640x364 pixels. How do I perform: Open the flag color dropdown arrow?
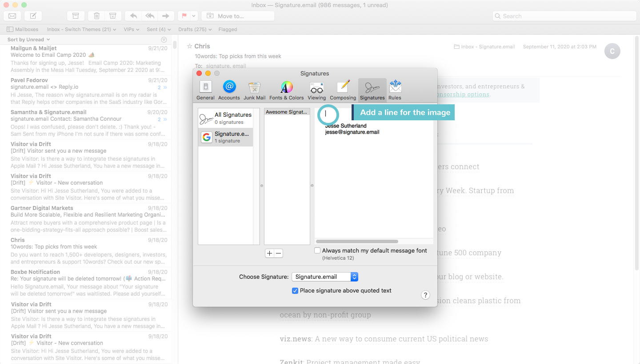(193, 15)
